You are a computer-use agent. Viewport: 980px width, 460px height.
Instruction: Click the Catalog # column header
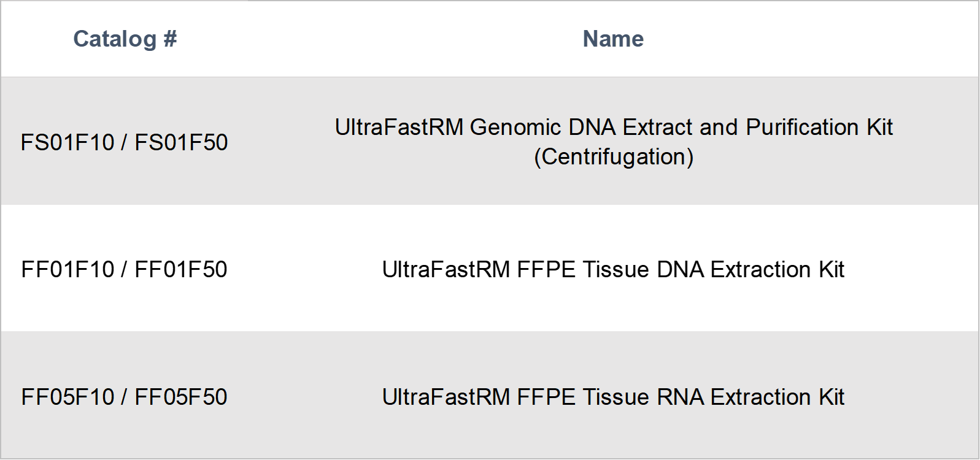click(x=125, y=39)
